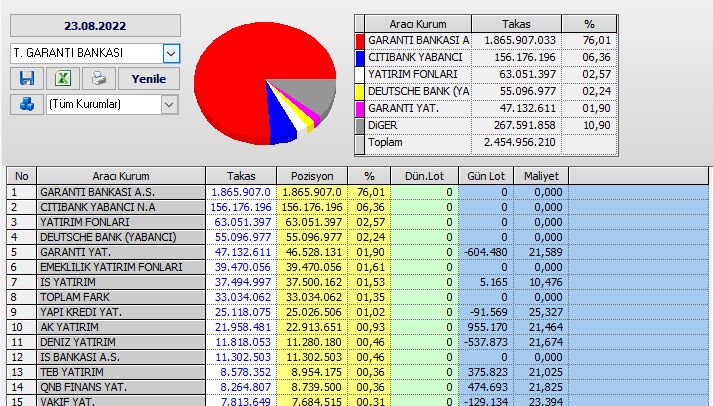Image resolution: width=713 pixels, height=406 pixels.
Task: Click Gün Lot value 5.165
Action: tap(493, 282)
